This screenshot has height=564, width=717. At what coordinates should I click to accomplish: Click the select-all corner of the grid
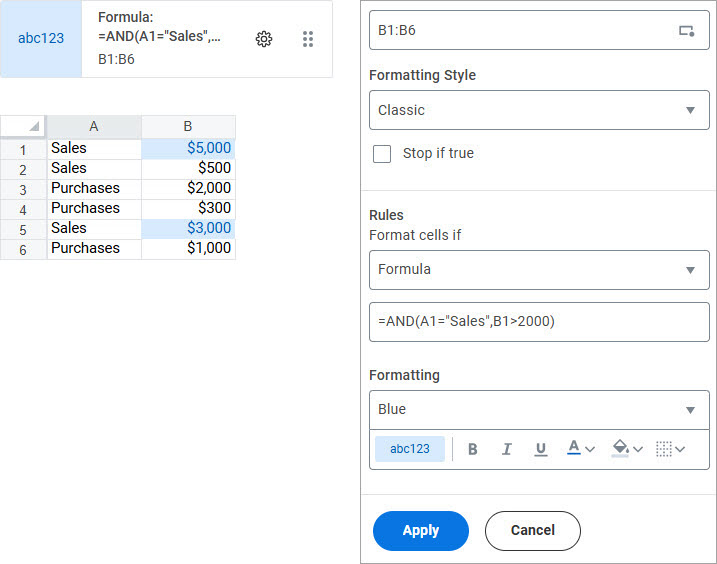pos(23,127)
